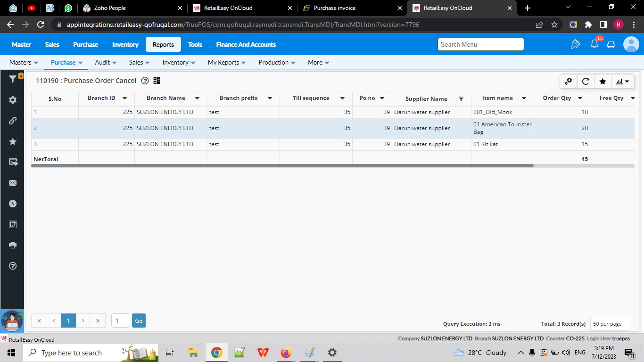The image size is (644, 362).
Task: Open the Supplier Name column filter
Action: (461, 99)
